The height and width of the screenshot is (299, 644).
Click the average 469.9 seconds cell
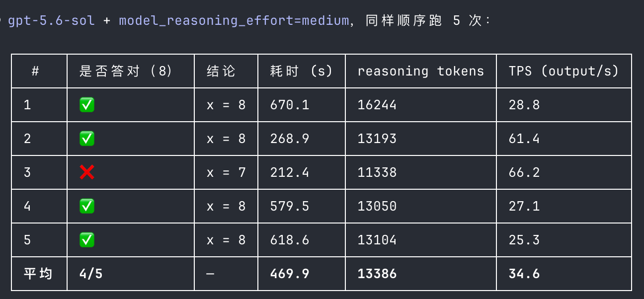click(x=290, y=274)
